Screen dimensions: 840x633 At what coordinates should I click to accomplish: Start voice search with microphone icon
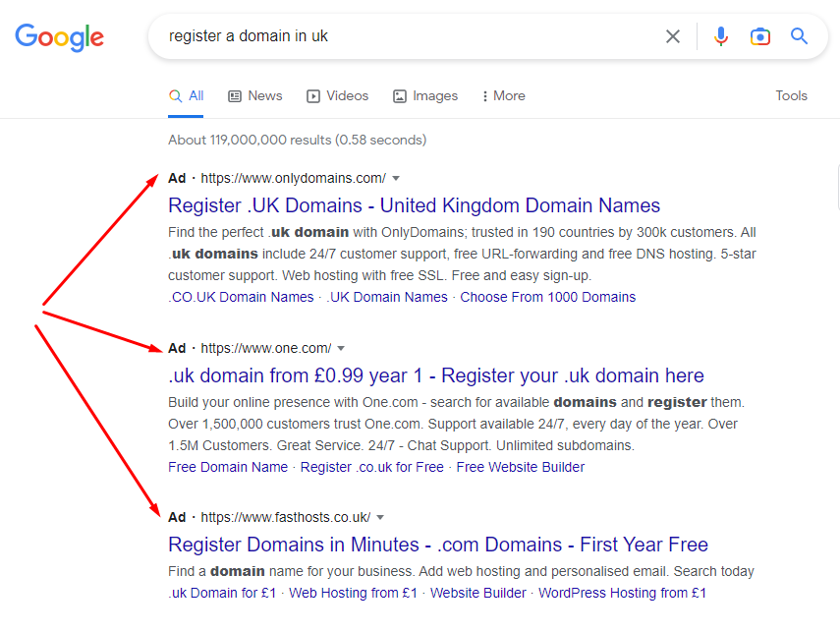point(721,36)
